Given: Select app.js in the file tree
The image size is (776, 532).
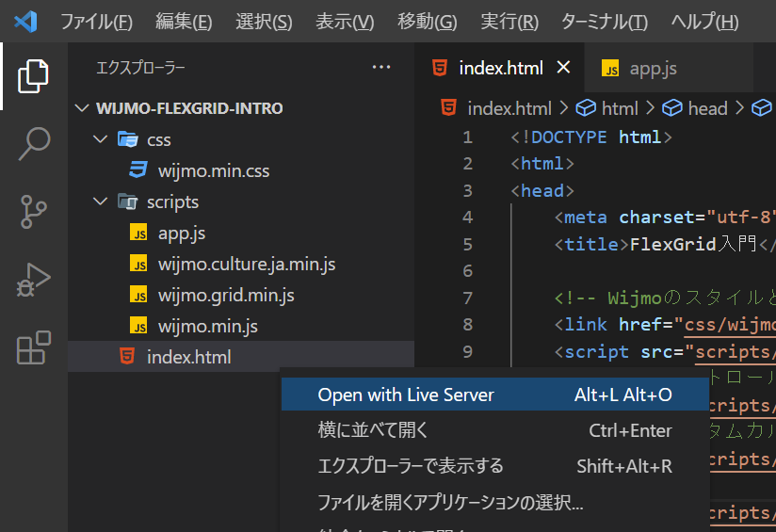Looking at the screenshot, I should click(241, 233).
